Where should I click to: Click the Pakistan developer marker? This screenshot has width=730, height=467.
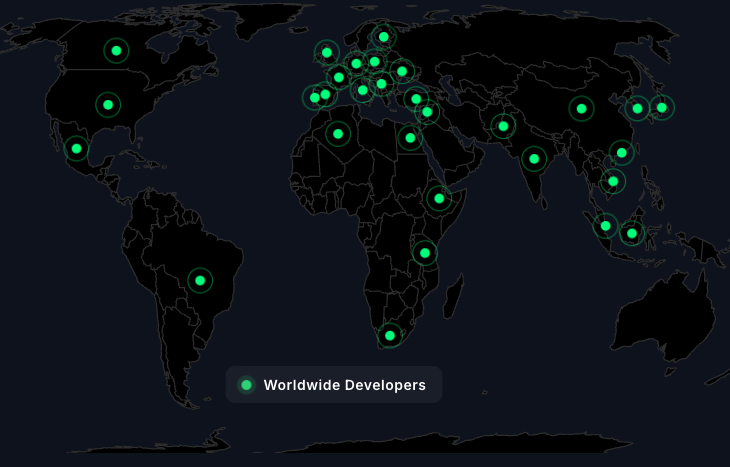click(503, 126)
